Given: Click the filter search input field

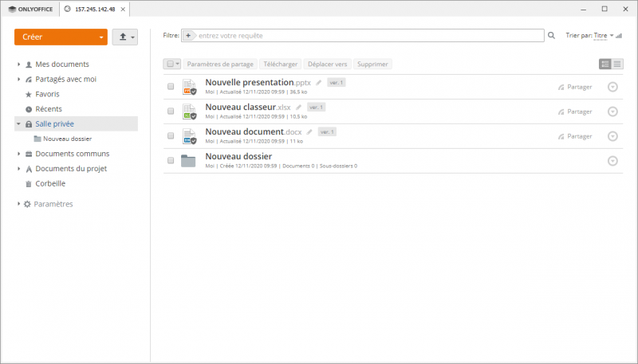Looking at the screenshot, I should pos(367,36).
